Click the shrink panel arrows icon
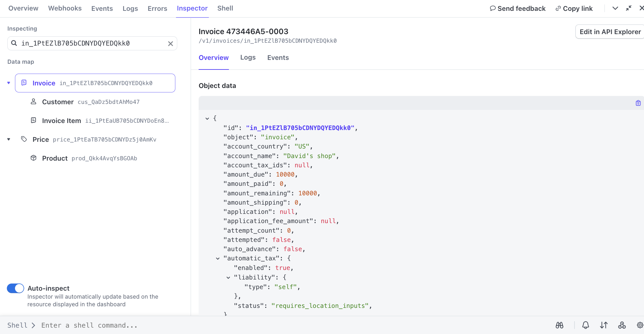This screenshot has width=644, height=334. pos(629,8)
